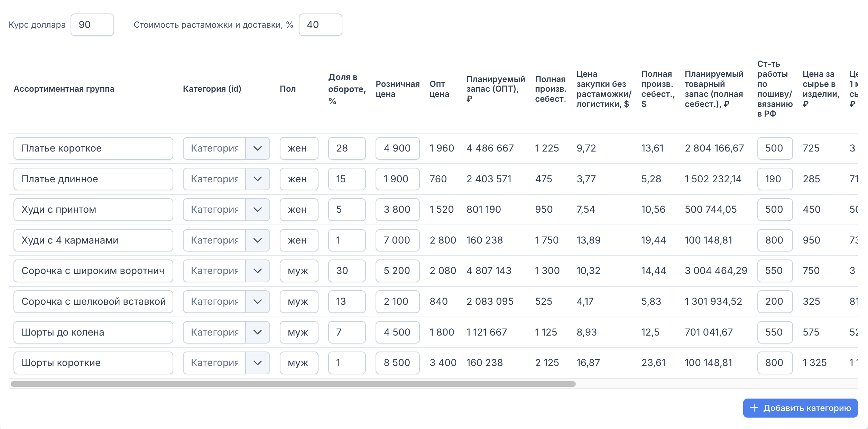The width and height of the screenshot is (868, 429).
Task: Click the Стоимость растаможки и доставки input
Action: click(x=320, y=25)
